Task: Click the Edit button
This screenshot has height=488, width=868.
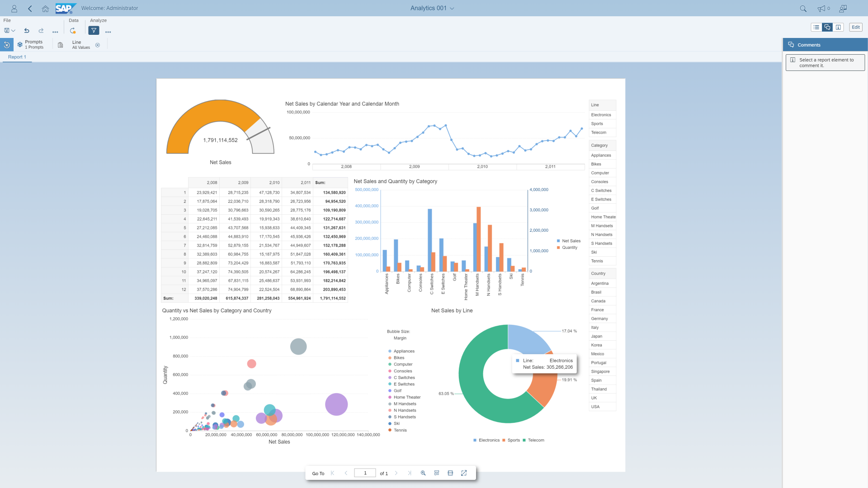Action: pos(855,27)
